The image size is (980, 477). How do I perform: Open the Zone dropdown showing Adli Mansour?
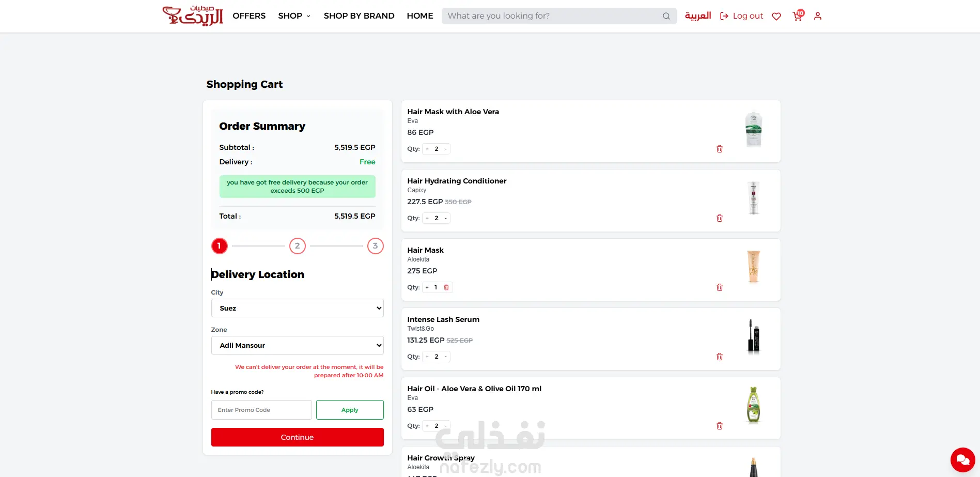click(x=297, y=345)
